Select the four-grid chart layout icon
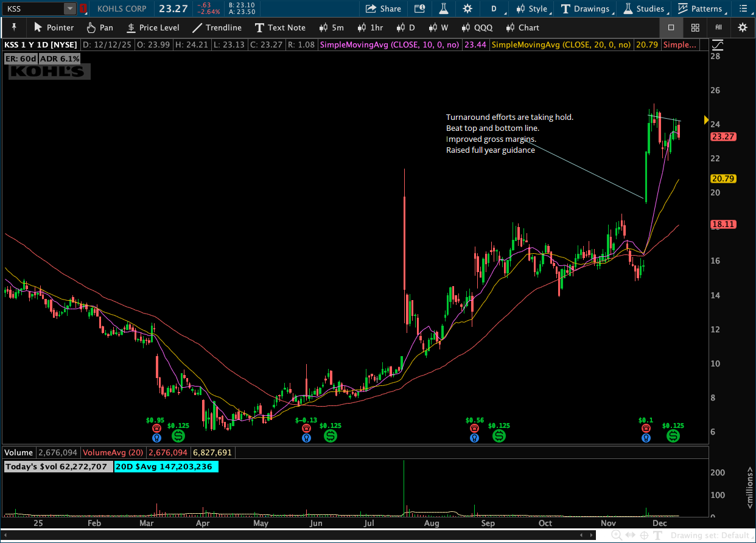Screen dimensions: 756x543 [x=695, y=27]
